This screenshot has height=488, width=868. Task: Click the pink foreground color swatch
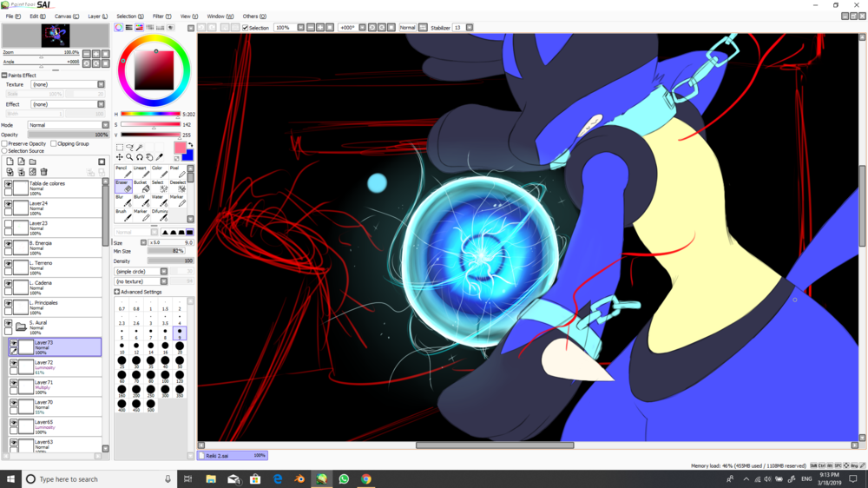point(181,148)
